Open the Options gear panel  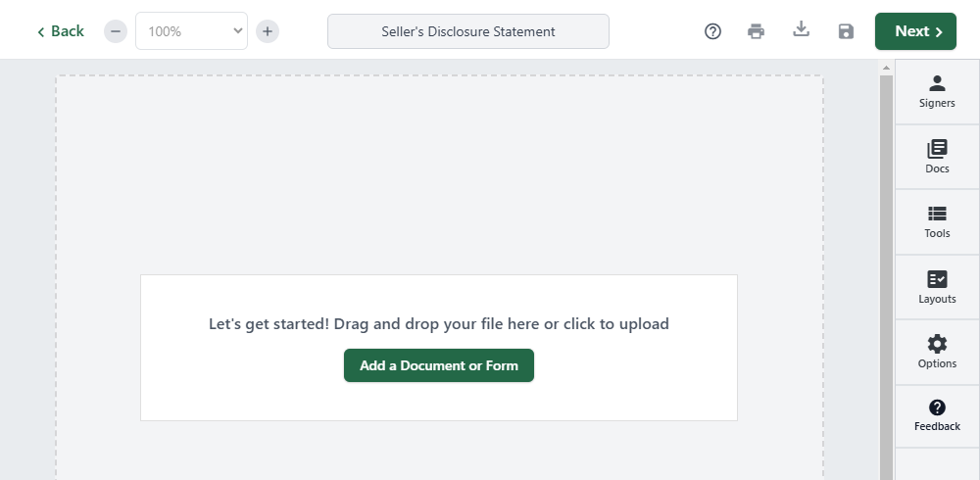[x=937, y=352]
